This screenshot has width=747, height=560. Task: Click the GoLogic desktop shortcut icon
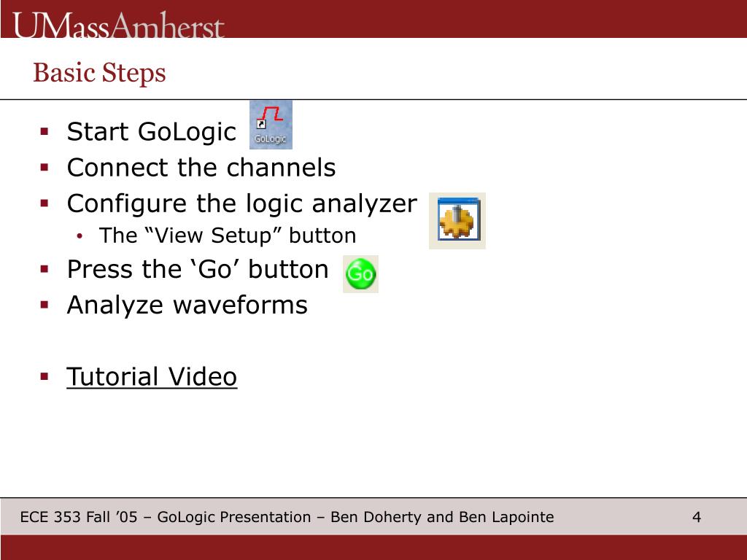[271, 125]
